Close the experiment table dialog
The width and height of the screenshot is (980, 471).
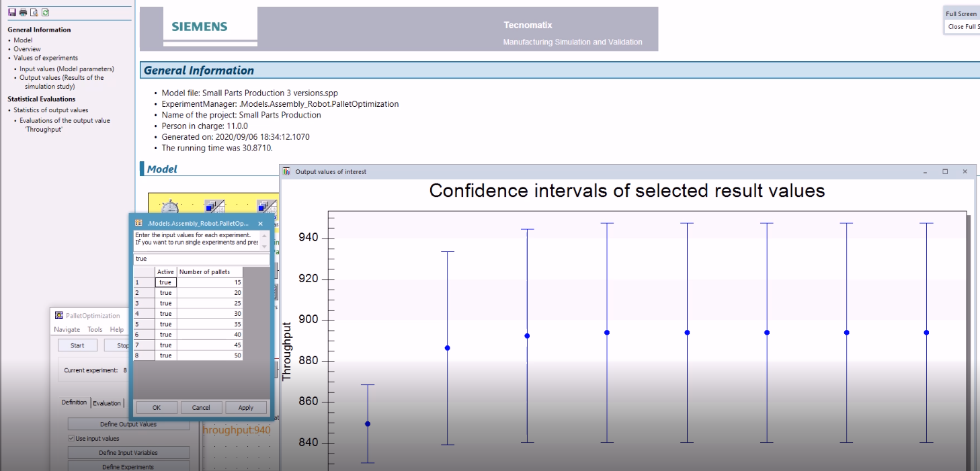[261, 223]
